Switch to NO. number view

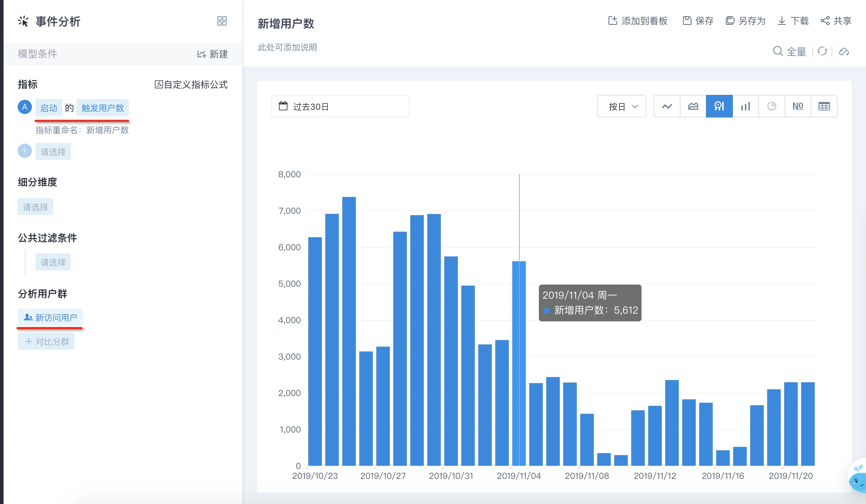tap(798, 106)
